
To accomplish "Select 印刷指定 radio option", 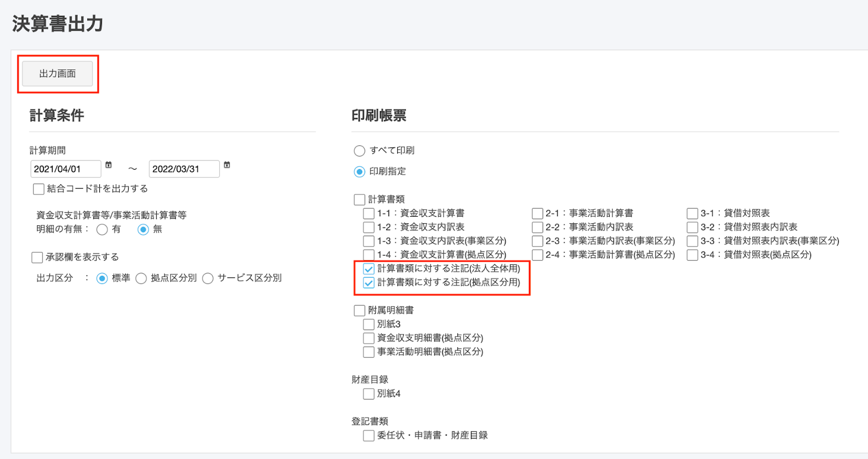I will click(x=359, y=172).
